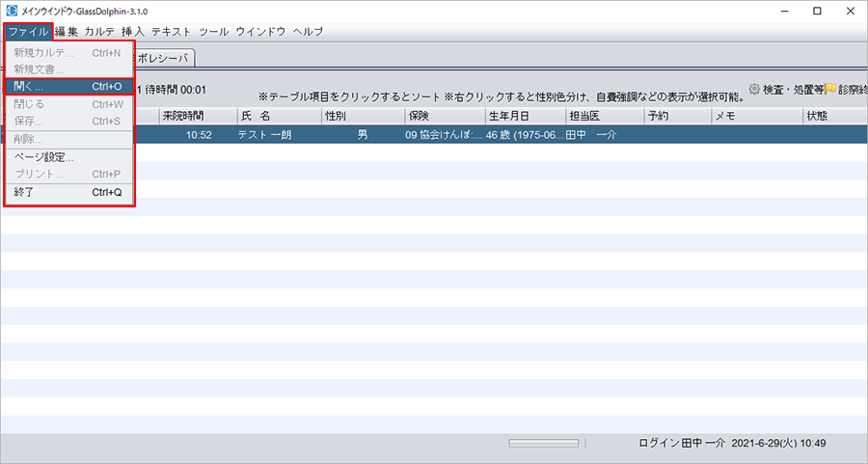Open the 編集 menu
This screenshot has height=464, width=868.
pyautogui.click(x=67, y=32)
